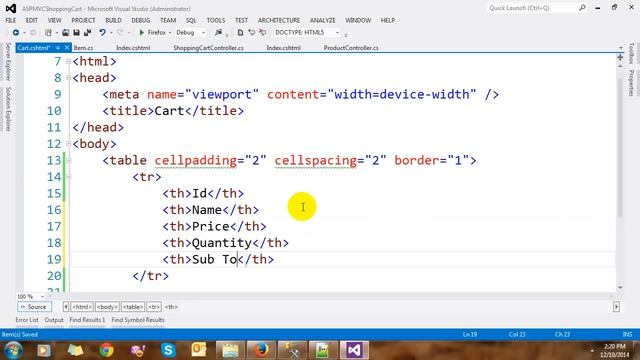Undo the last edit with the Undo arrow
The image size is (640, 360).
coord(102,33)
